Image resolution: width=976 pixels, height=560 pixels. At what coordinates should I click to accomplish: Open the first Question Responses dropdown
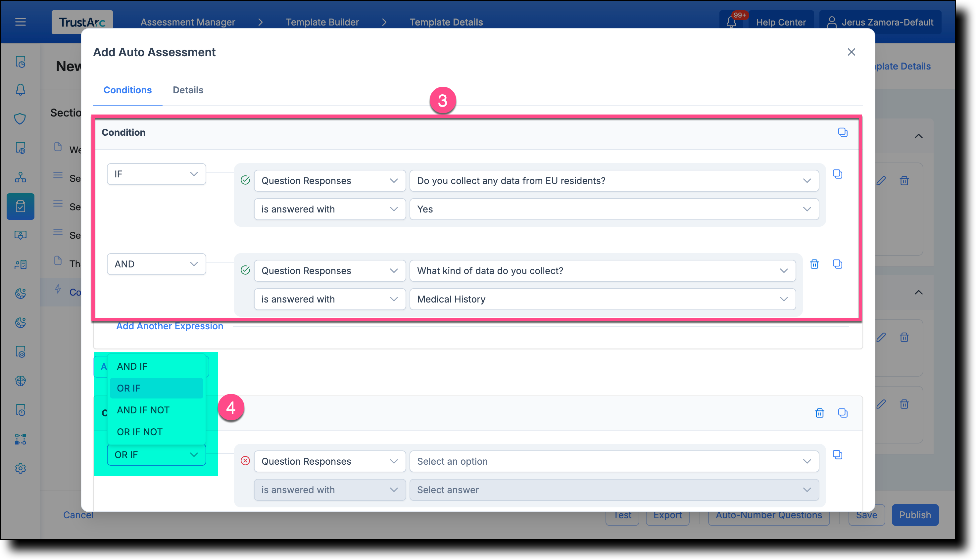330,181
